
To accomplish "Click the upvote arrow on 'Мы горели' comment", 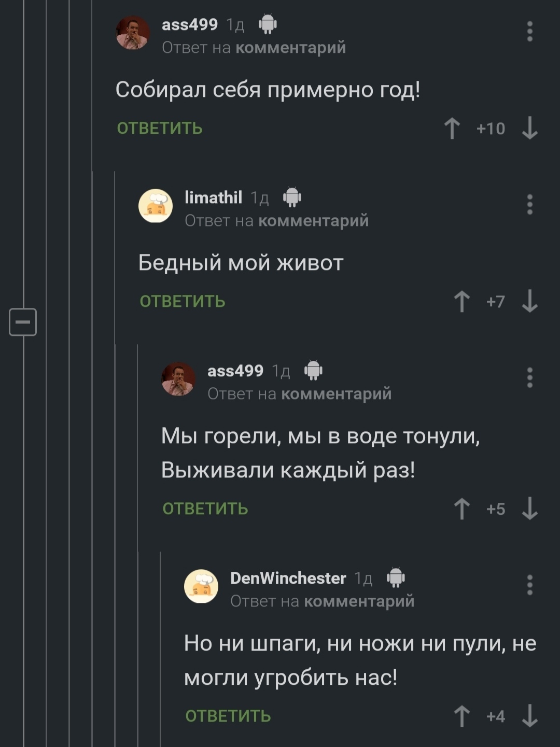I will (x=461, y=509).
